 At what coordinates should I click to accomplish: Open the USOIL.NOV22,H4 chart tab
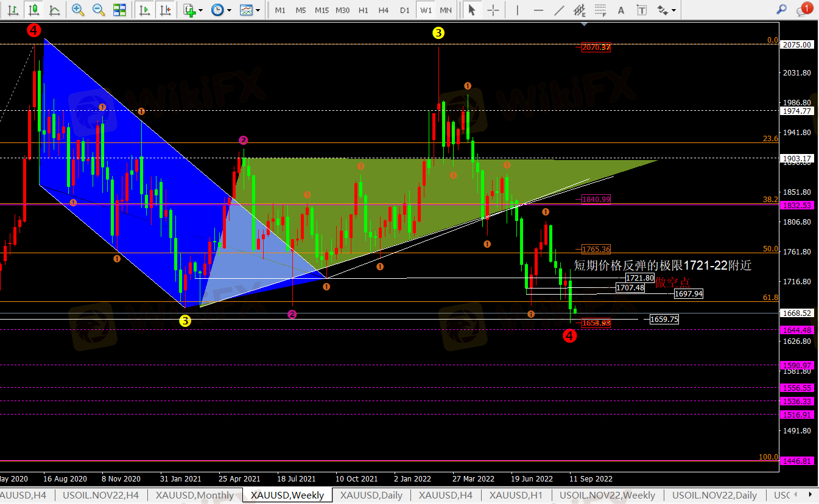click(100, 495)
